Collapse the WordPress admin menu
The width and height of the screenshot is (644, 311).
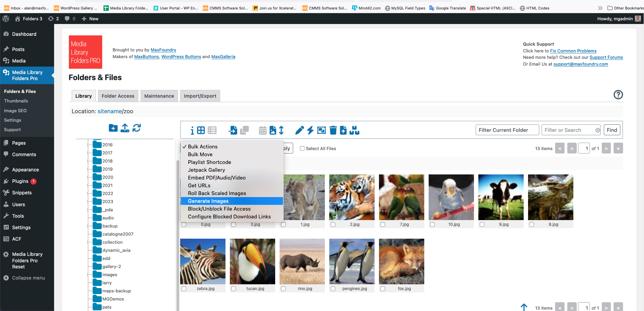click(24, 278)
